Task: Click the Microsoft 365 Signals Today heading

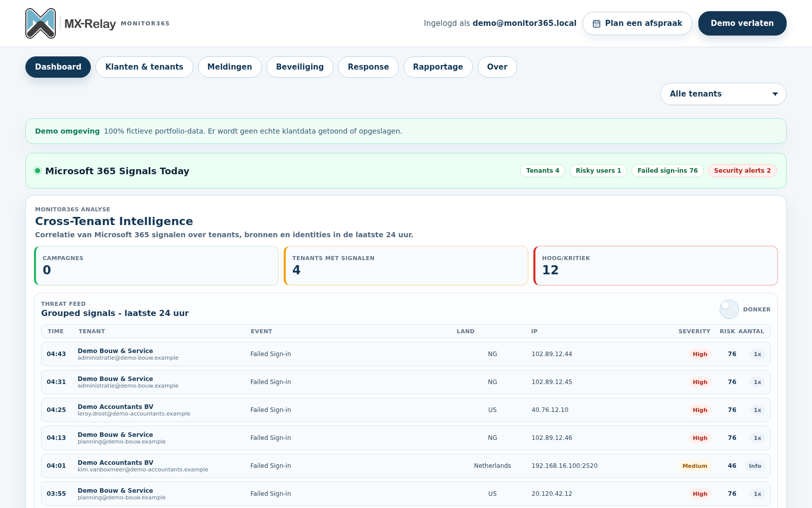Action: [117, 171]
